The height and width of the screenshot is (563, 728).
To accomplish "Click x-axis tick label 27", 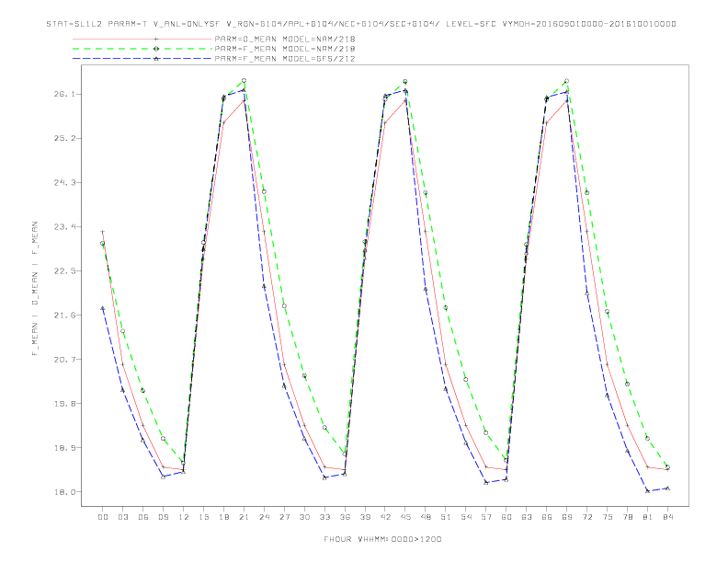I will click(284, 517).
